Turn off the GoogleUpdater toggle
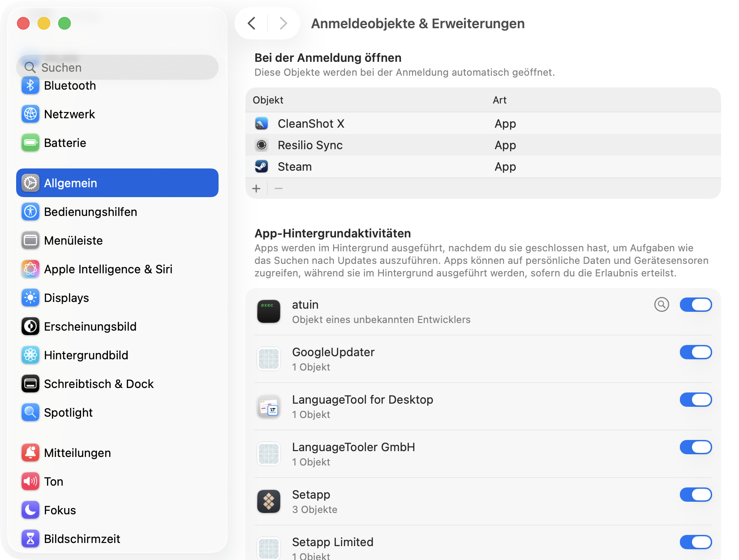Screen dimensions: 739x560 [696, 352]
